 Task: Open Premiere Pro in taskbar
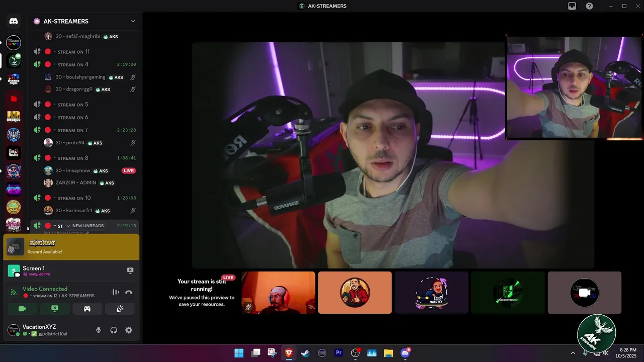(x=339, y=353)
